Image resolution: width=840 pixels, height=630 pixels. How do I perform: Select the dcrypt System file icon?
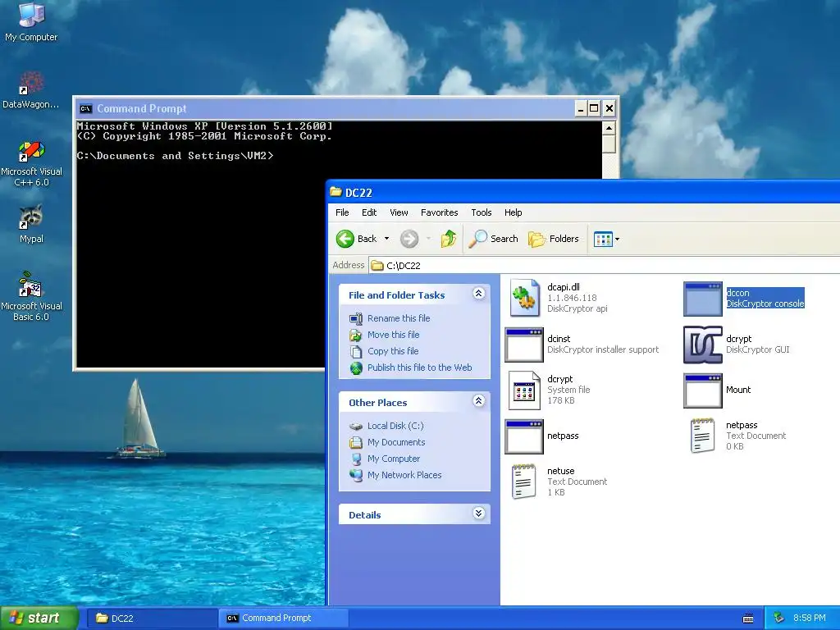524,390
